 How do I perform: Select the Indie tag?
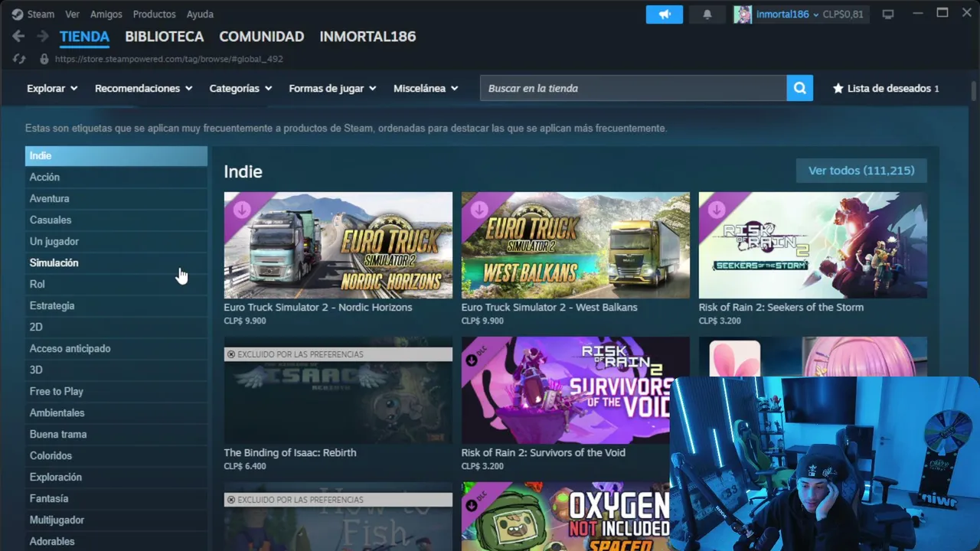(116, 155)
